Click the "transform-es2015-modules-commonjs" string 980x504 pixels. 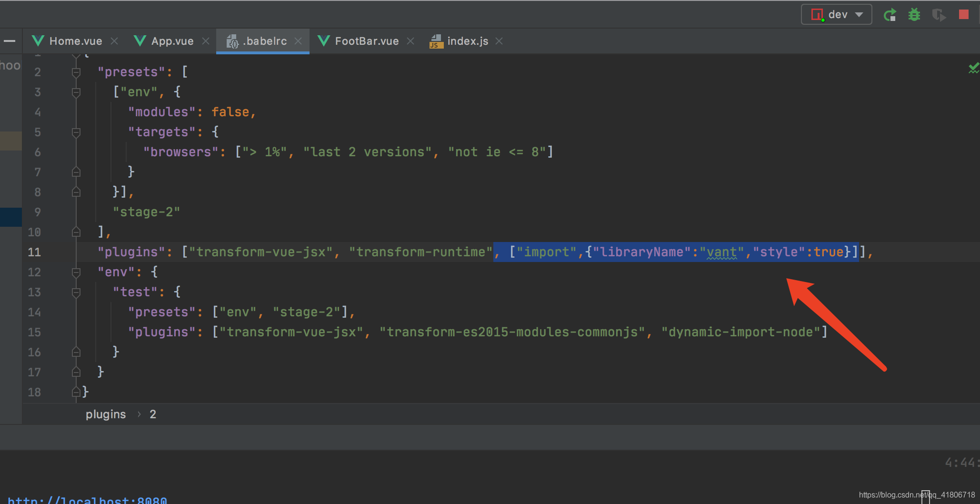point(512,332)
